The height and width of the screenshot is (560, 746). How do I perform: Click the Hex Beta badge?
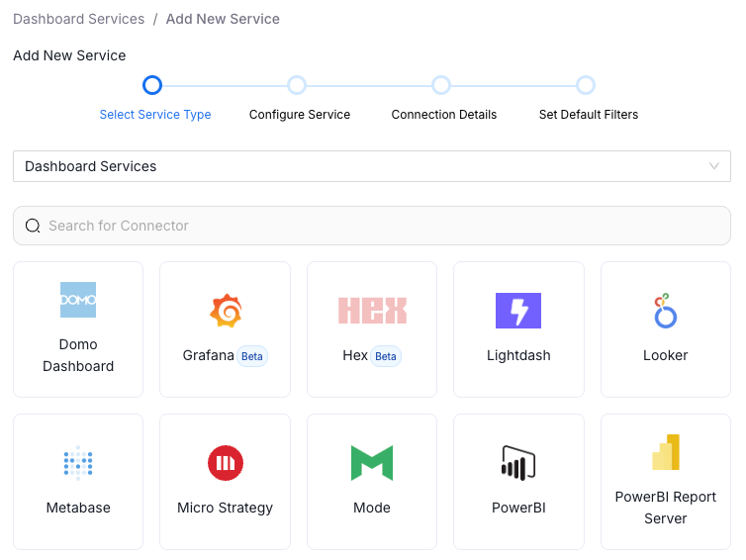(386, 356)
